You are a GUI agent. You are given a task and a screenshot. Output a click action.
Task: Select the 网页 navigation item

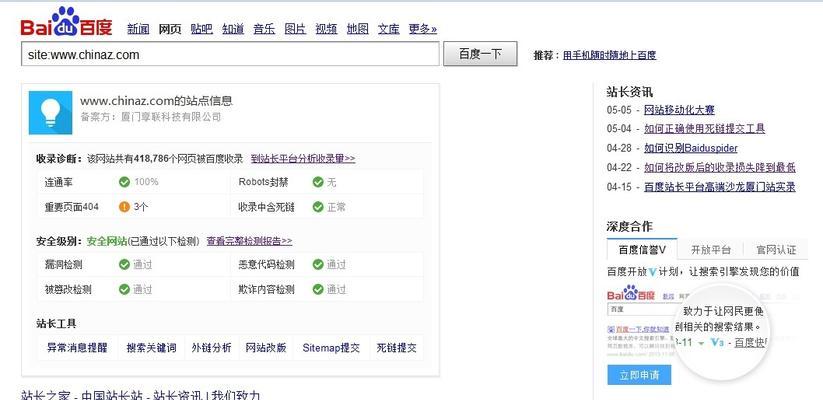pyautogui.click(x=170, y=29)
